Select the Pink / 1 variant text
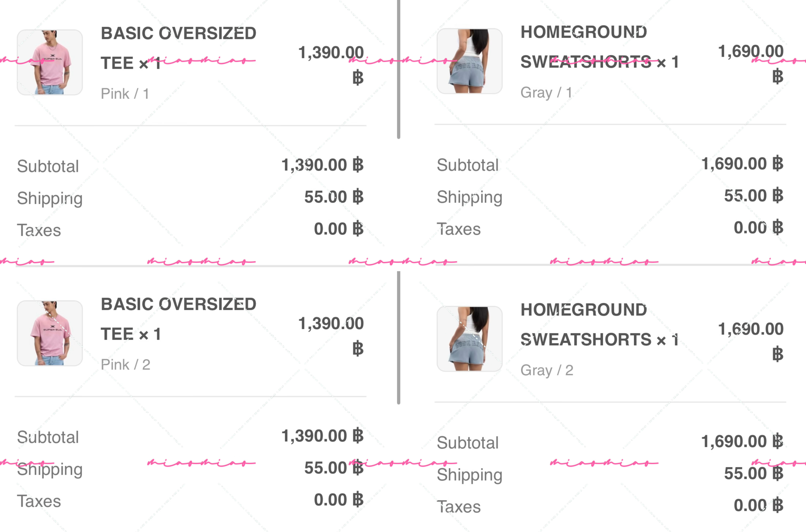Viewport: 806px width, 532px height. point(125,94)
